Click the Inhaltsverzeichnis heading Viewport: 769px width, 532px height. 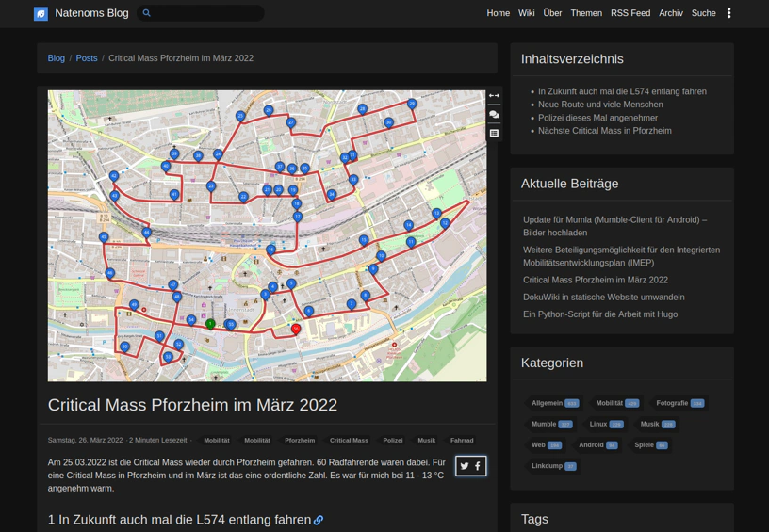pos(572,59)
